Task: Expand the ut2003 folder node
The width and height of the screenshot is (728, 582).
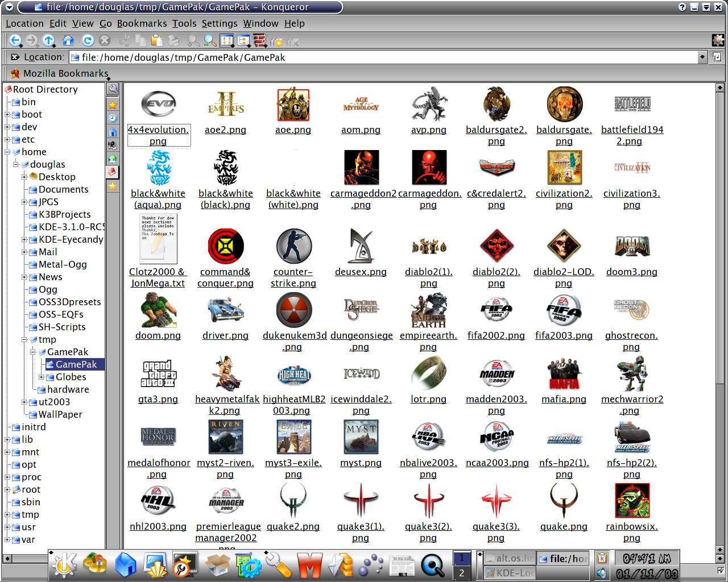Action: (24, 402)
